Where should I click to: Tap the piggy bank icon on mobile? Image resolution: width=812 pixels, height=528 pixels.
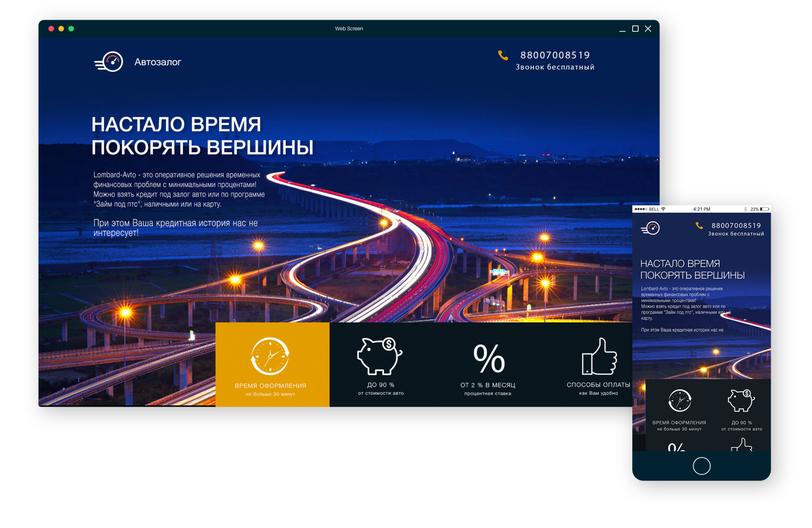tap(741, 400)
